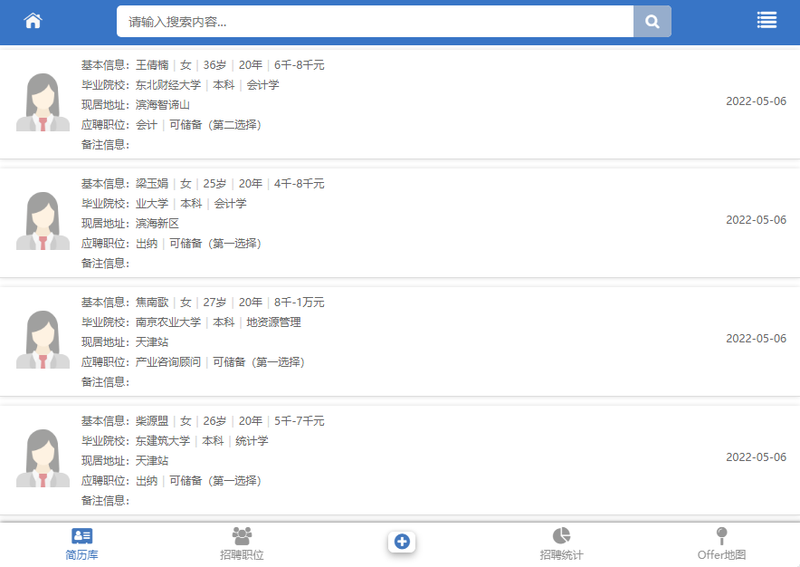Screen dimensions: 800x567
Task: Select the name 王倩楠
Action: (x=152, y=65)
